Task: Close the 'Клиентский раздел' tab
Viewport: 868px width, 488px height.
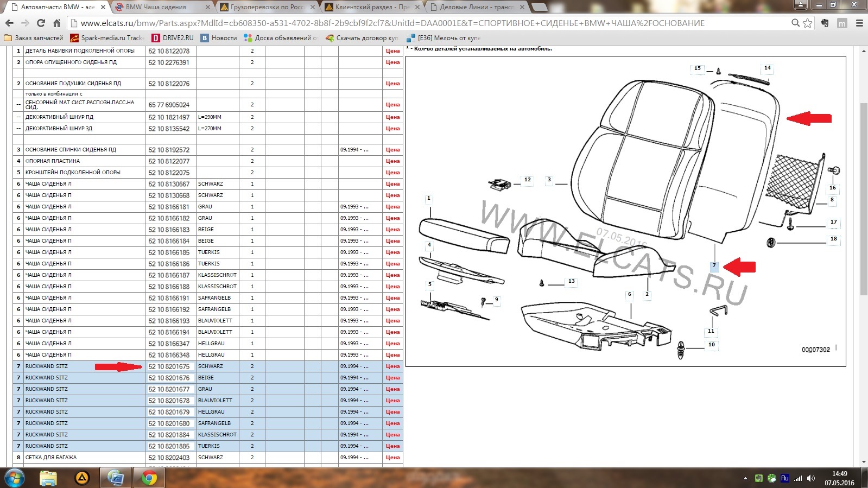Action: [x=417, y=7]
